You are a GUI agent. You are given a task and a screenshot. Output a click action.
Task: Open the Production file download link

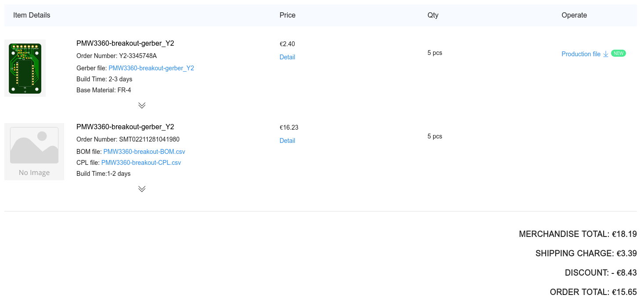coord(581,54)
